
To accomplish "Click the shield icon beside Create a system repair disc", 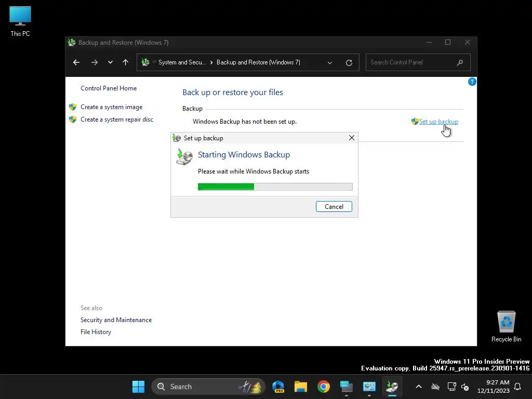I will tap(73, 119).
